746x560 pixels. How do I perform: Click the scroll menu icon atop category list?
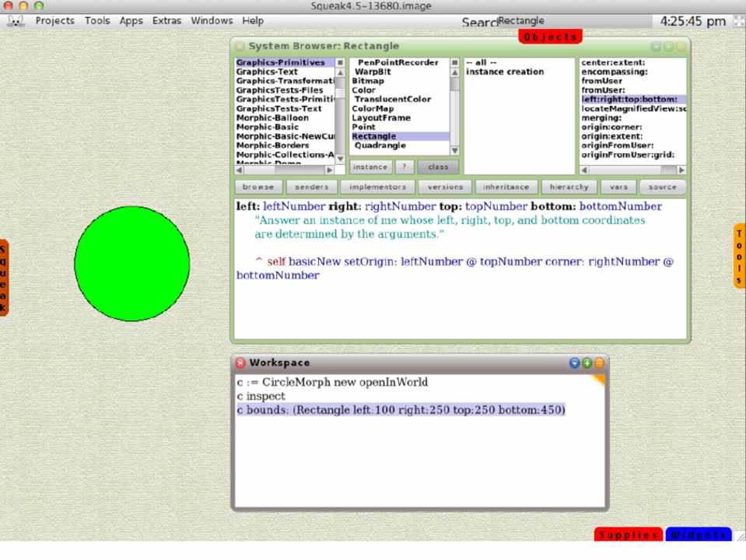341,63
